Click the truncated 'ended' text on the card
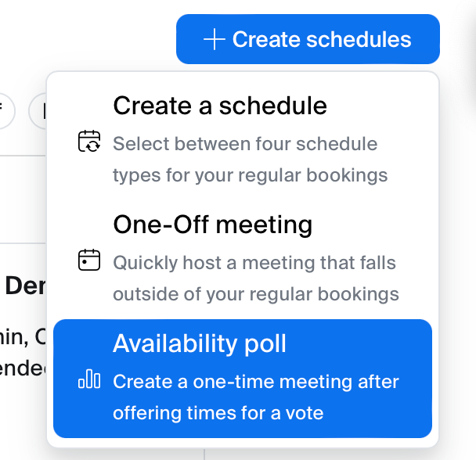 click(23, 368)
